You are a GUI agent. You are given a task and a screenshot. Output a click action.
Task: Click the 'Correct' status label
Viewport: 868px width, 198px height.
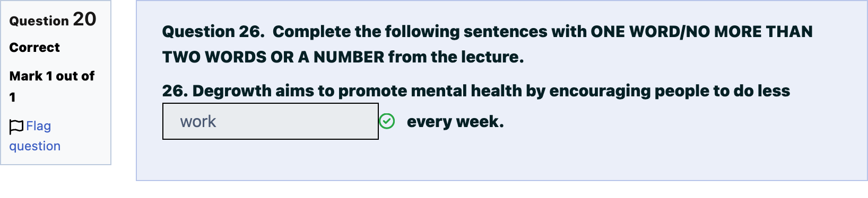[34, 48]
